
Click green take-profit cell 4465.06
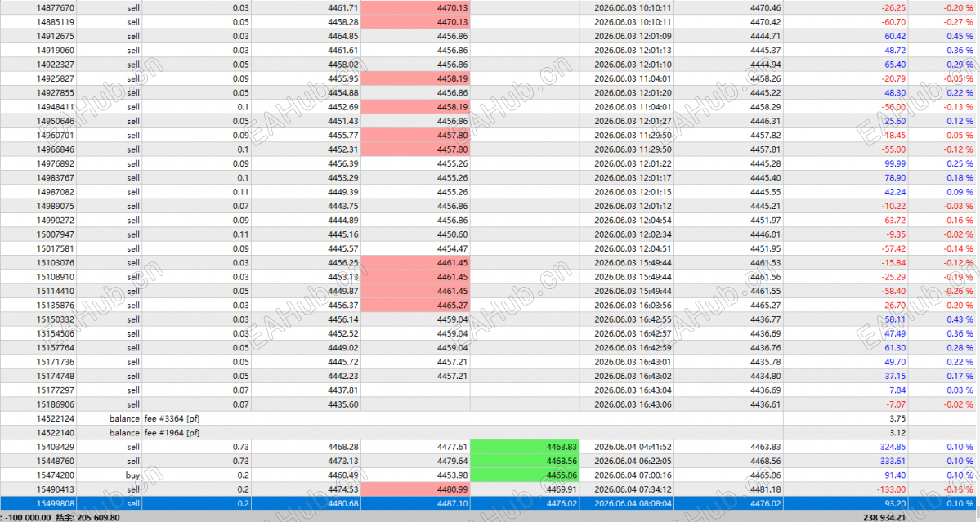click(525, 475)
